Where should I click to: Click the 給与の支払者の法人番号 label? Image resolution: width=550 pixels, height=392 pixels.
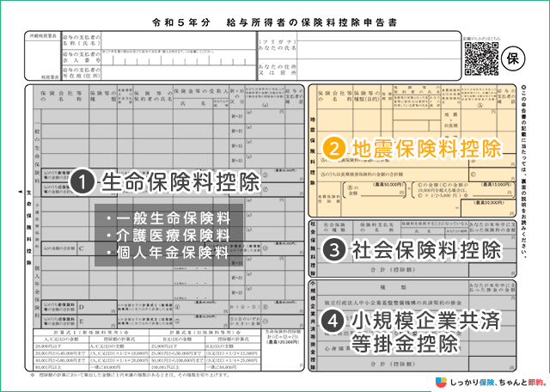[x=82, y=58]
